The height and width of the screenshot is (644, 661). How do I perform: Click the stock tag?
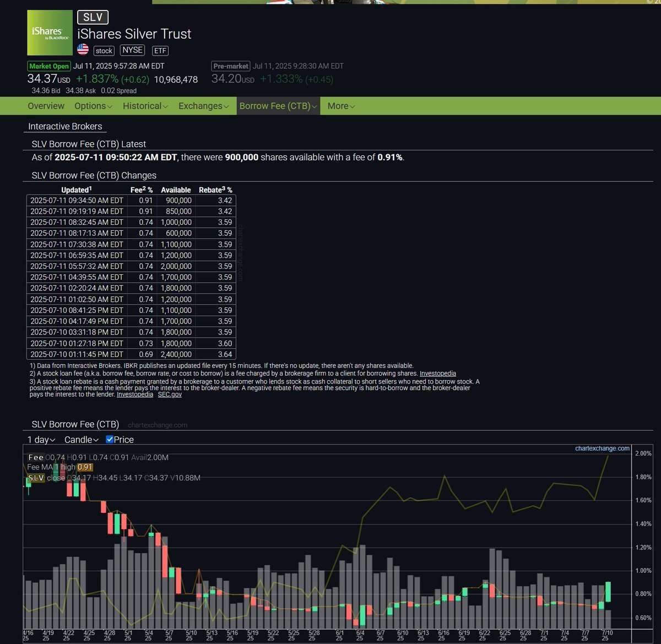click(104, 51)
